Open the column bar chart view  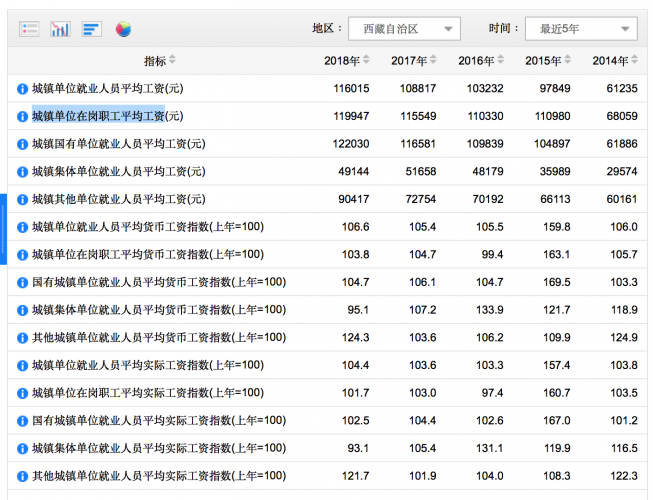pos(60,29)
